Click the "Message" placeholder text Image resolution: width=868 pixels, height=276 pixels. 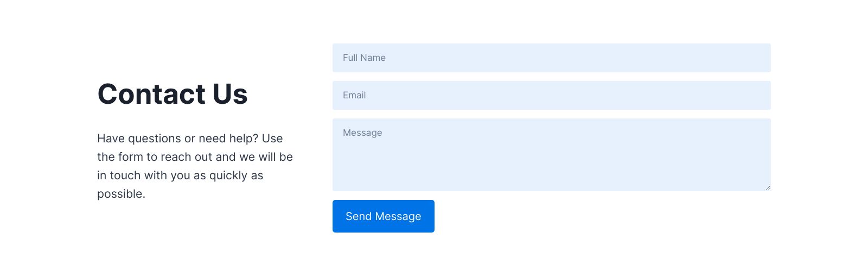point(362,133)
